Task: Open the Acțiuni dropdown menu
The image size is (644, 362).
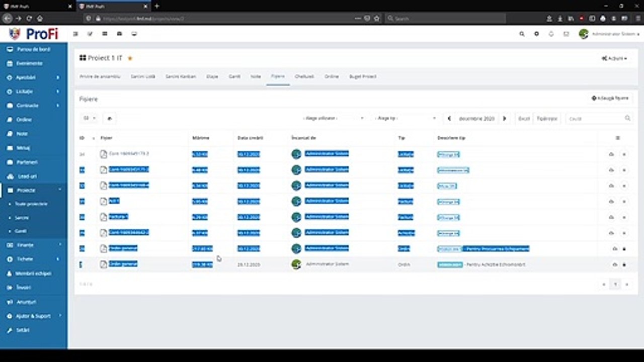Action: click(614, 58)
